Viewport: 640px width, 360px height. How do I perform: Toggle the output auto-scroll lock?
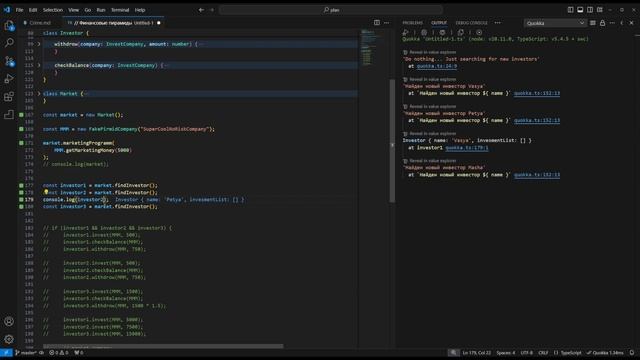602,23
